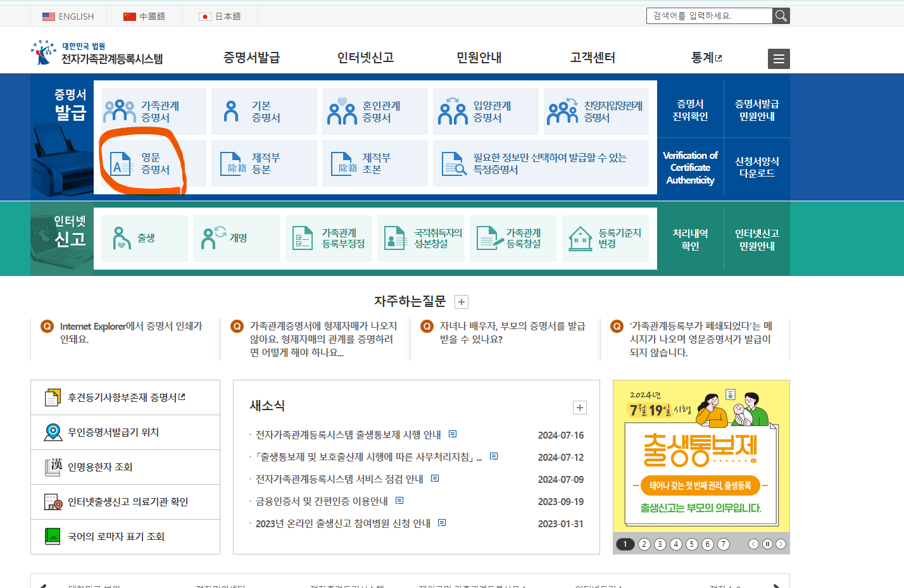Switch site language to ENGLISH

(68, 16)
